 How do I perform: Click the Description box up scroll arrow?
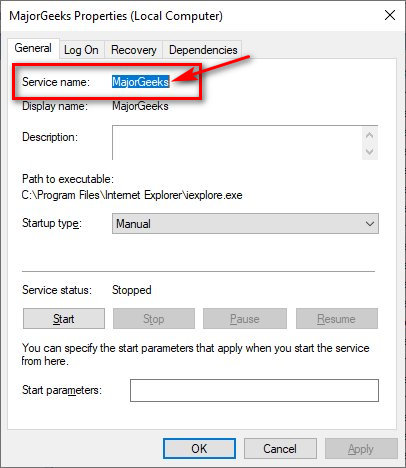coord(369,135)
